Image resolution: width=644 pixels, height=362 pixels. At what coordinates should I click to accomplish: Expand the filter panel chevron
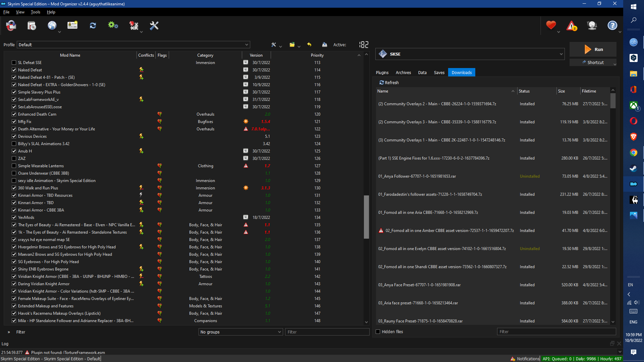(x=9, y=332)
